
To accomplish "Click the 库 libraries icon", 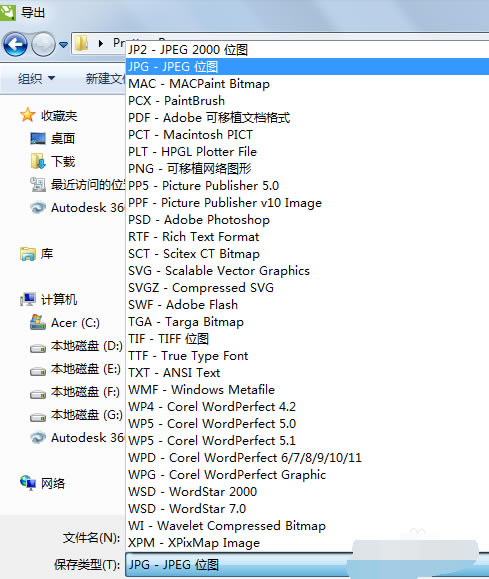I will pyautogui.click(x=28, y=254).
